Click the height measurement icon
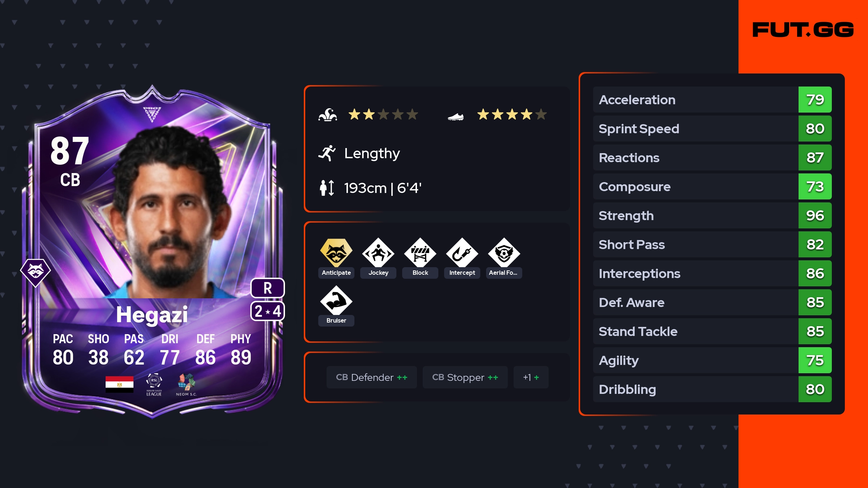The height and width of the screenshot is (488, 868). click(x=327, y=188)
